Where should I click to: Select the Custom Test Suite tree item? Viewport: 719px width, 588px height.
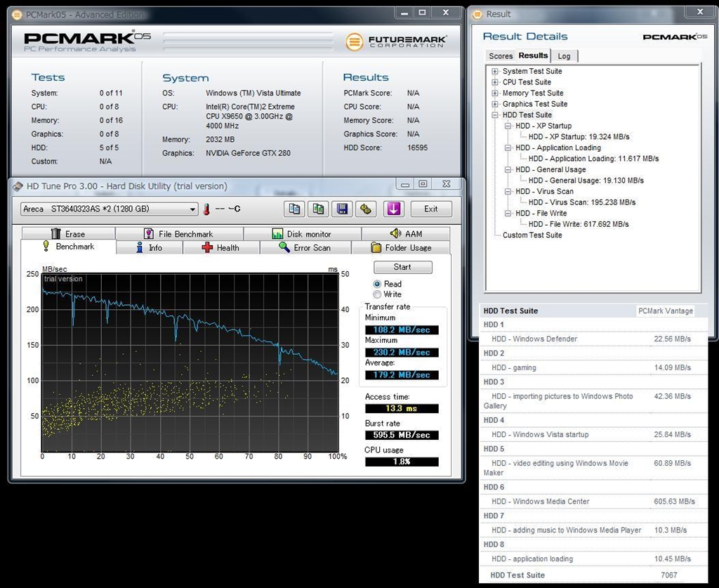pyautogui.click(x=532, y=235)
